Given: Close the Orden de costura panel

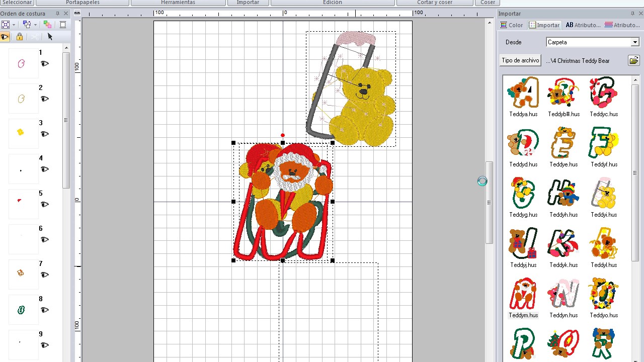Looking at the screenshot, I should [66, 14].
